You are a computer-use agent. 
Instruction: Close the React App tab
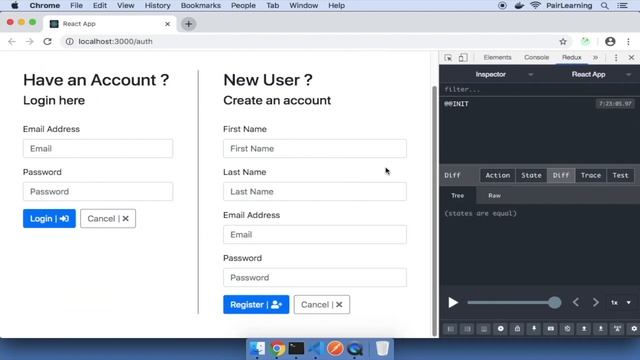(167, 24)
